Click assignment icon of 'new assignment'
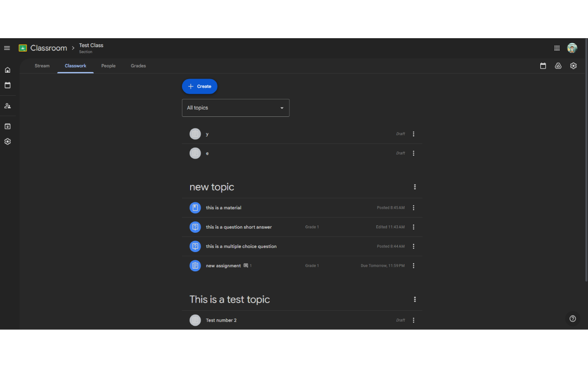 [x=195, y=266]
